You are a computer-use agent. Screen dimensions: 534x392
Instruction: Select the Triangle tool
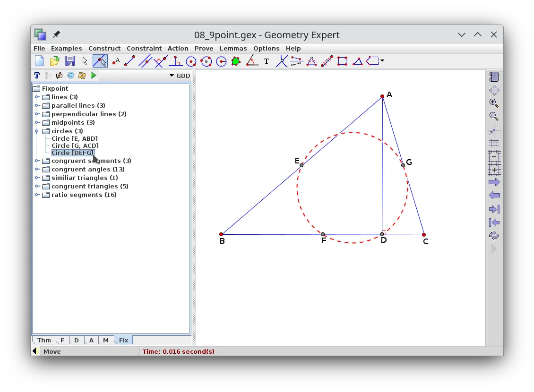pyautogui.click(x=358, y=61)
